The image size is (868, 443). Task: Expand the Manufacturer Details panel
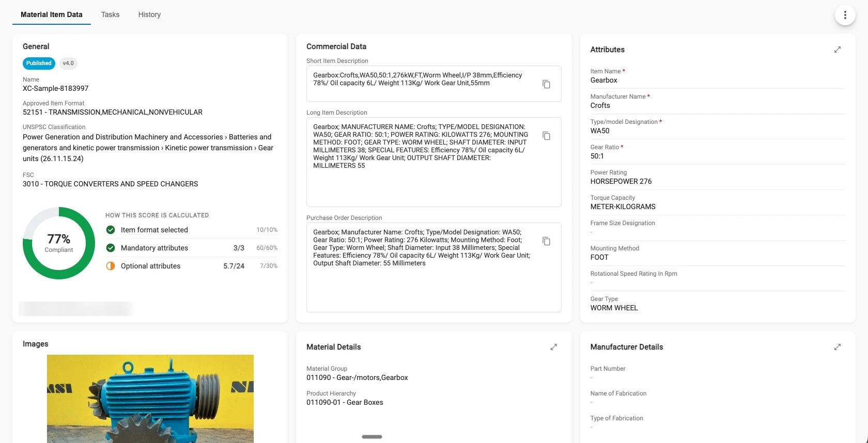[838, 347]
